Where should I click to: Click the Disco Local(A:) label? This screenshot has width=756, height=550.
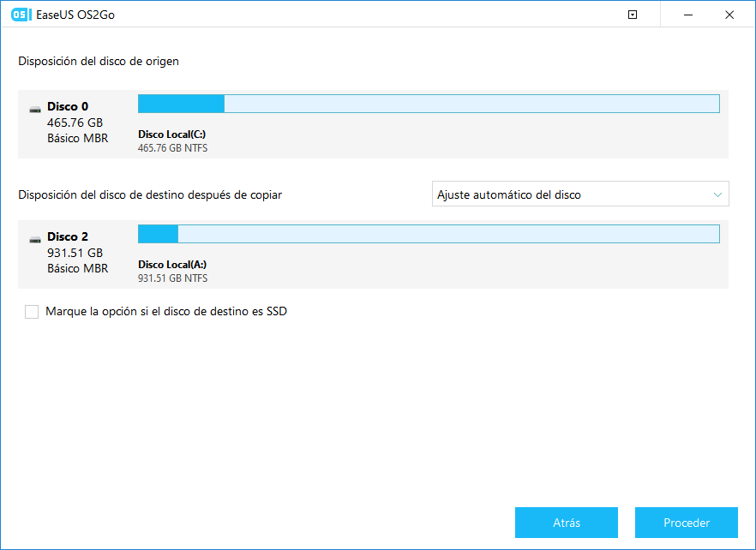tap(172, 265)
